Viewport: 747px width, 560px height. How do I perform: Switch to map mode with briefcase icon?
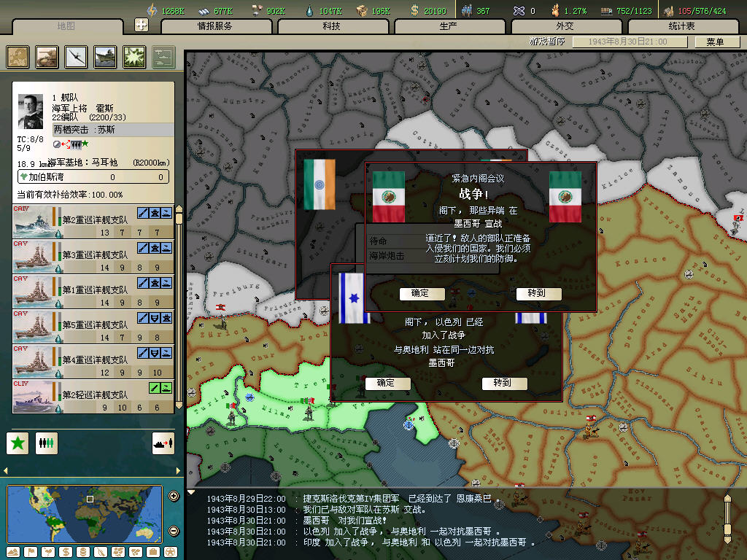pos(153,552)
